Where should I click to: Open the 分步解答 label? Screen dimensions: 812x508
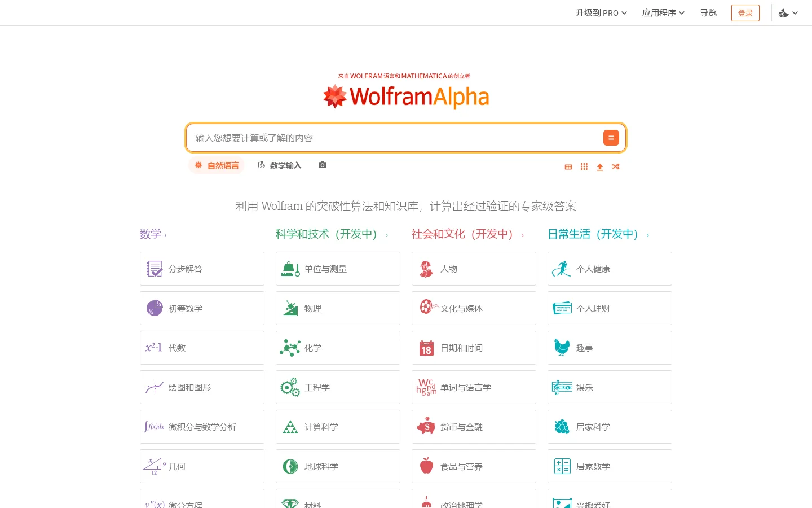point(186,269)
